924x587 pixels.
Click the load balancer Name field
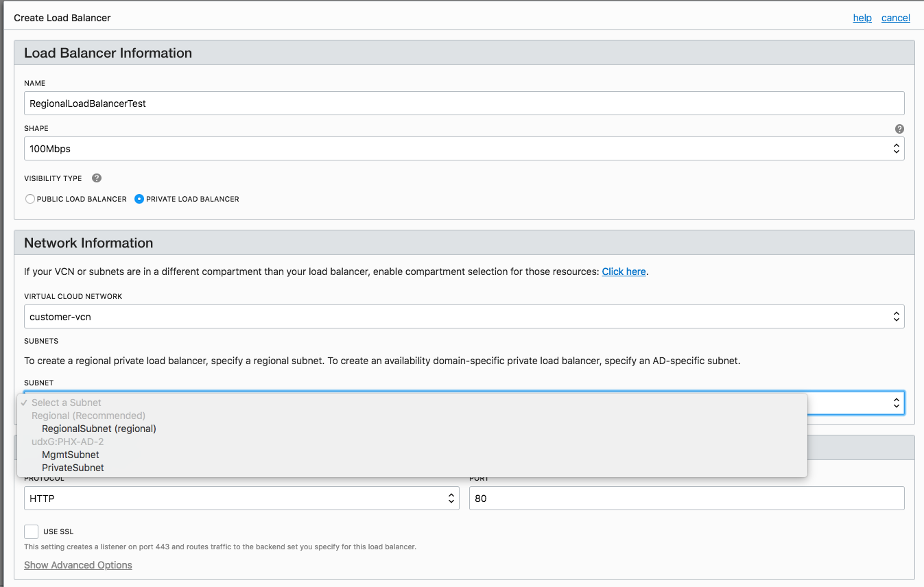pyautogui.click(x=464, y=104)
